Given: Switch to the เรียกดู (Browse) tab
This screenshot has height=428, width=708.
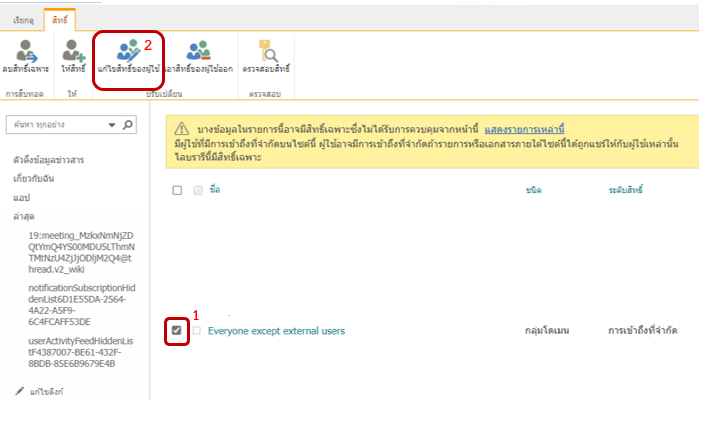Looking at the screenshot, I should 21,18.
